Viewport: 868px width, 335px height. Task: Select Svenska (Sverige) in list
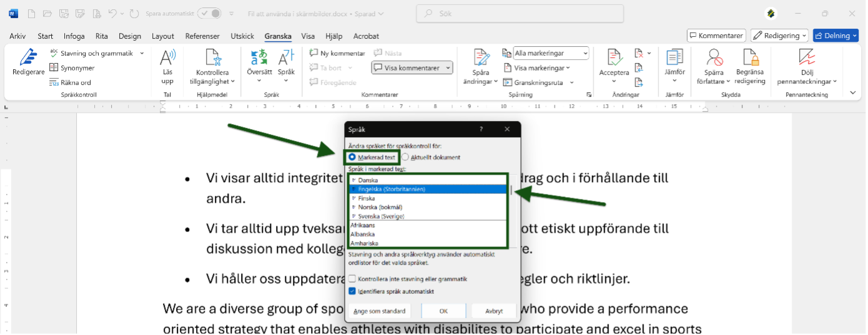pos(428,216)
